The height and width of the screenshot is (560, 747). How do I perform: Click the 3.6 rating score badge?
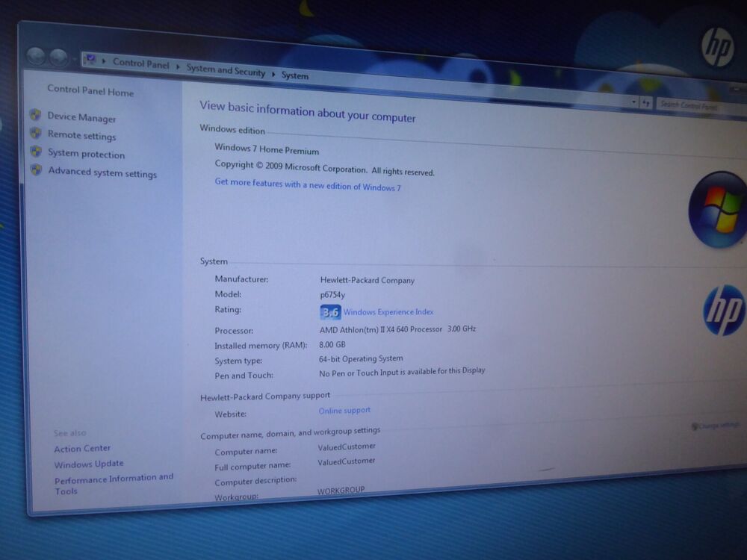pos(330,312)
